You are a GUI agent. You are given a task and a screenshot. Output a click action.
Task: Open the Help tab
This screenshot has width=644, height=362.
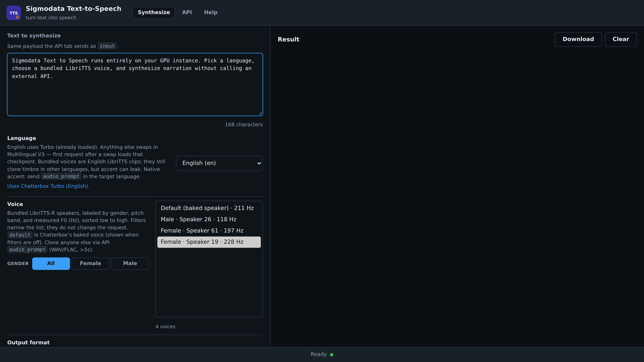point(211,12)
